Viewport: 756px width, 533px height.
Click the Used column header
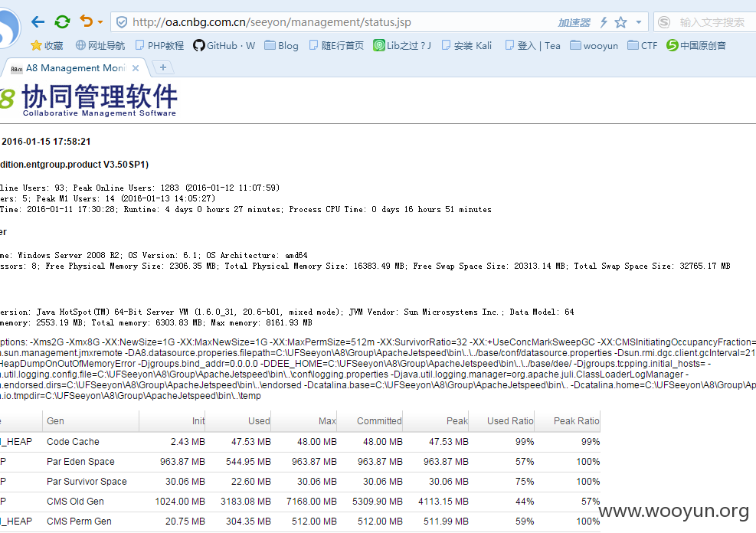[260, 420]
